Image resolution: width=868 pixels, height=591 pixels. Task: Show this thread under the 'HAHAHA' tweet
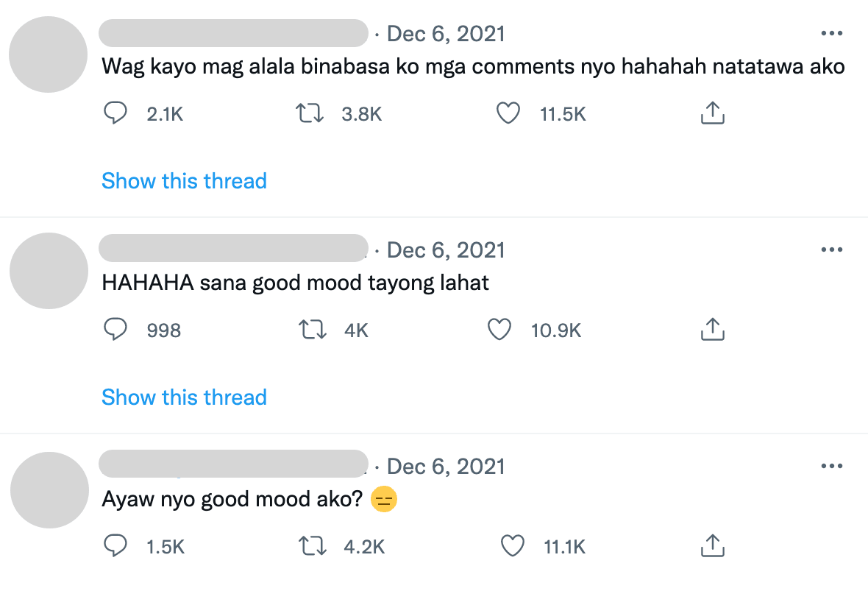pos(184,397)
